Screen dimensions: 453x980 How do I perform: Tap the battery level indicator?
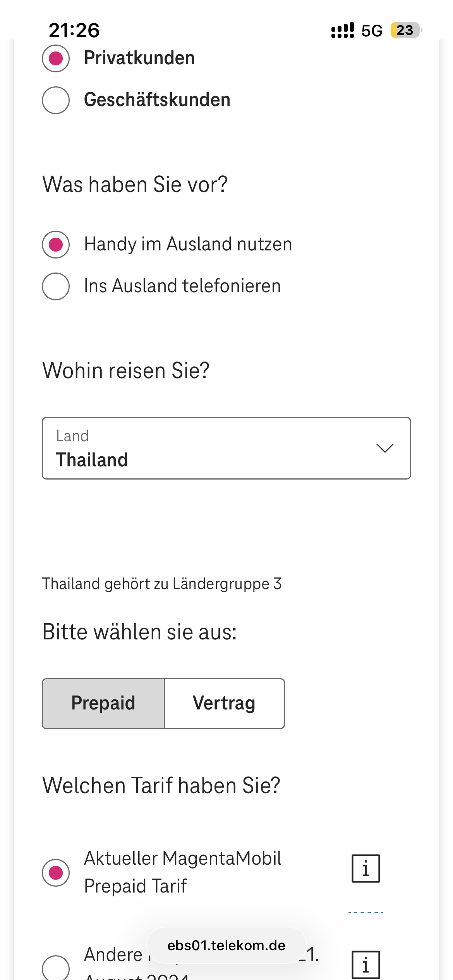click(x=405, y=30)
